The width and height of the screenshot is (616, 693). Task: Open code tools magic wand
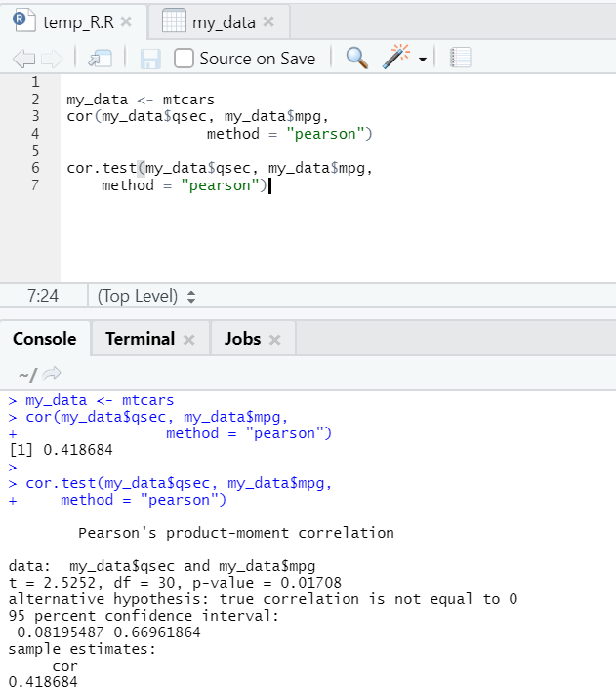396,57
